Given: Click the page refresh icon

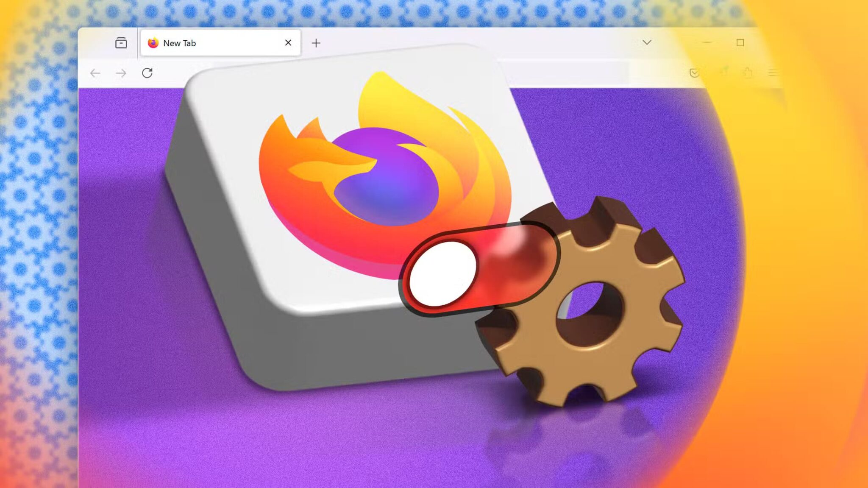Looking at the screenshot, I should coord(147,72).
